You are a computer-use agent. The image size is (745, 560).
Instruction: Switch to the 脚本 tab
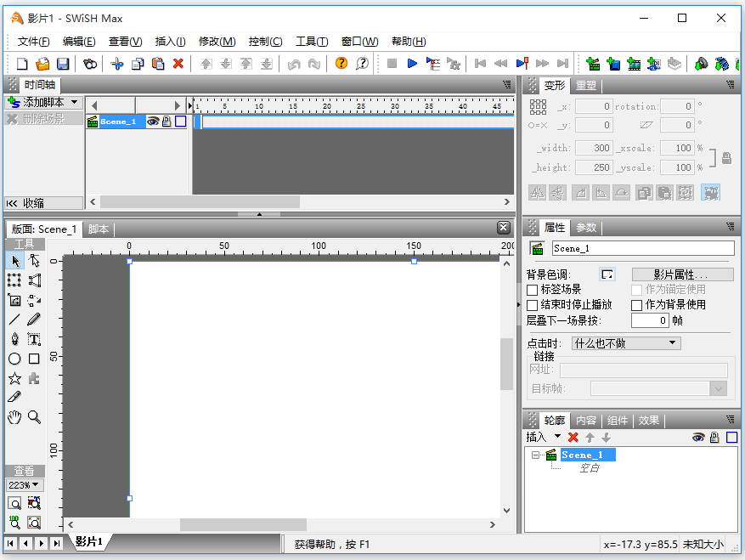(x=99, y=229)
